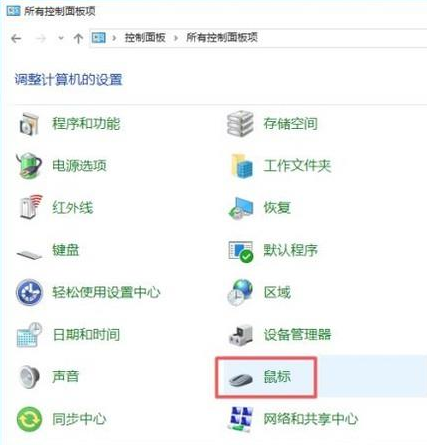Click the 默认程序 link
Image resolution: width=427 pixels, height=445 pixels.
[290, 250]
